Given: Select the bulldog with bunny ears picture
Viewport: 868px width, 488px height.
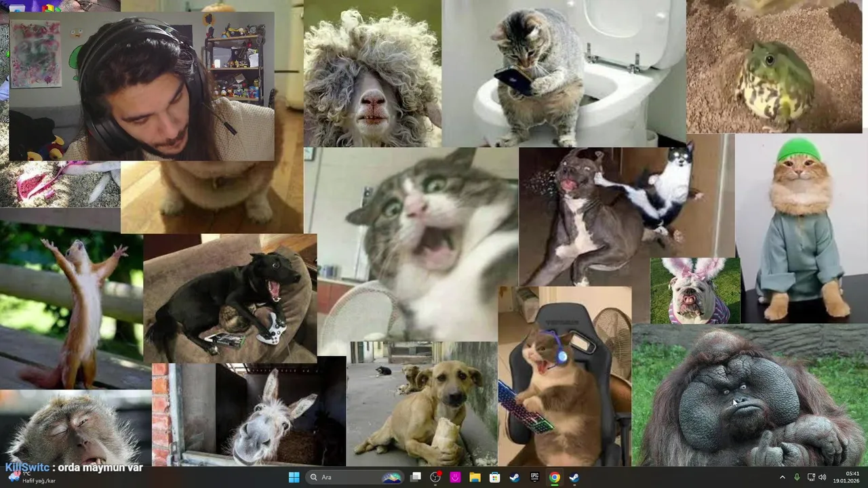Looking at the screenshot, I should coord(695,291).
